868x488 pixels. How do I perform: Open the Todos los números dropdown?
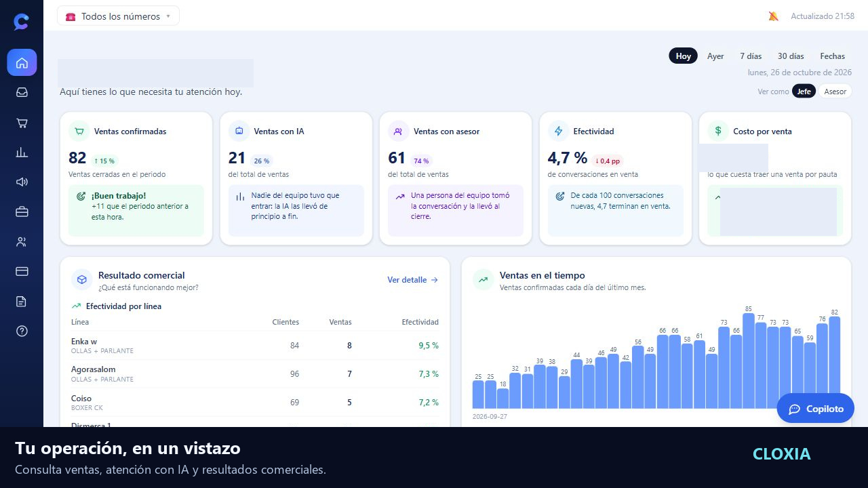119,16
